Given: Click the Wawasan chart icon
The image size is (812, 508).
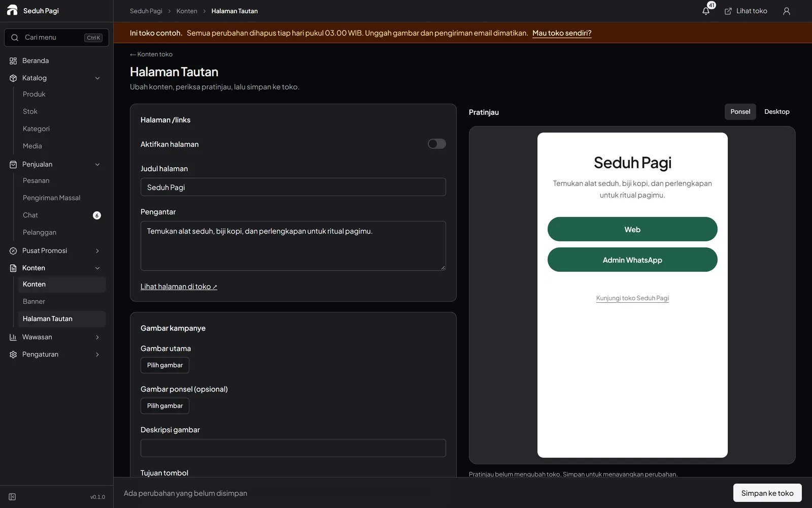Looking at the screenshot, I should [x=13, y=337].
